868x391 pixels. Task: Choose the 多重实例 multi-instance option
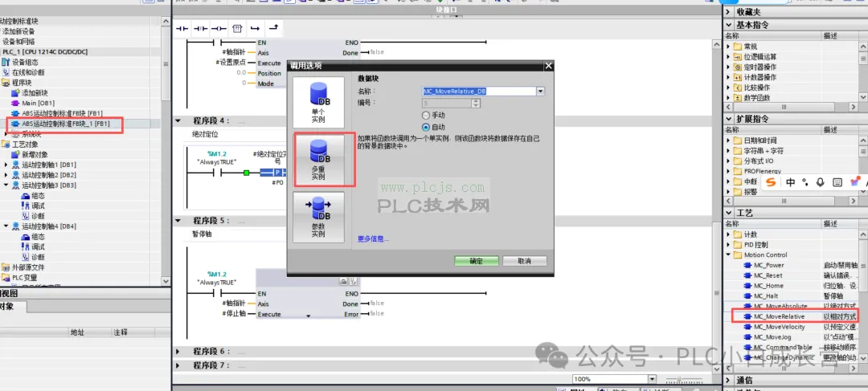(x=321, y=159)
